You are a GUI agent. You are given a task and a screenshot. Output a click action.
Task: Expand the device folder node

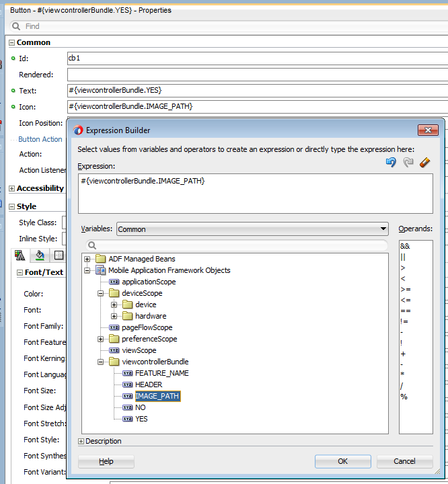(x=114, y=305)
